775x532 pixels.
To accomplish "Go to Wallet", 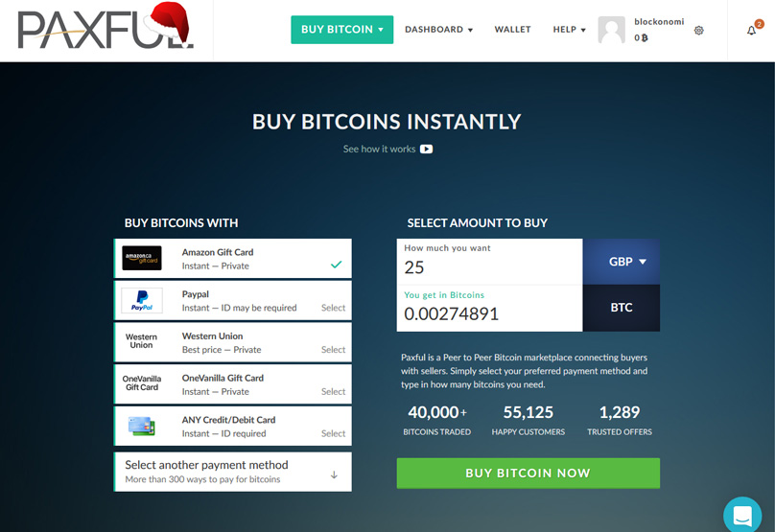I will coord(512,30).
